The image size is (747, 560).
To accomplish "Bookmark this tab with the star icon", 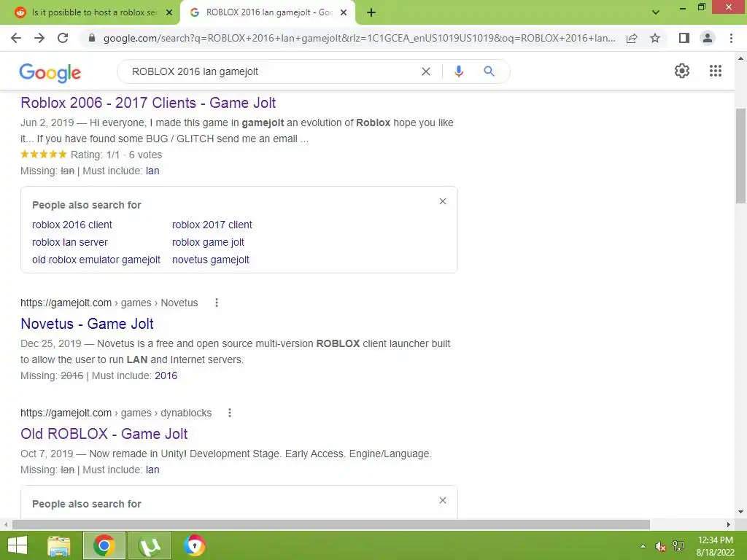I will [x=655, y=38].
